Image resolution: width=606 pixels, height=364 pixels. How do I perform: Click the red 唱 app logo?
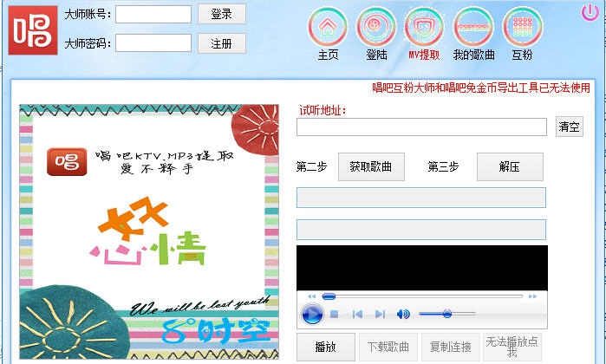[33, 30]
